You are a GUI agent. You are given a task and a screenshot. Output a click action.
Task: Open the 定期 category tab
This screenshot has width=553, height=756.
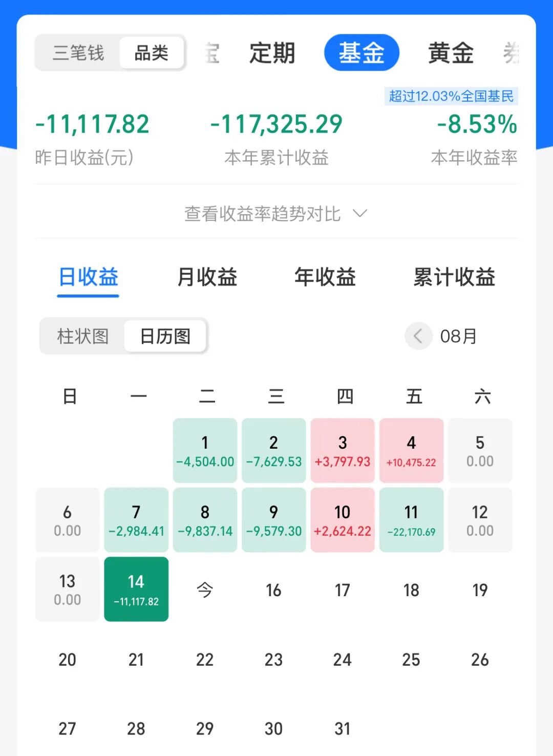pos(272,53)
